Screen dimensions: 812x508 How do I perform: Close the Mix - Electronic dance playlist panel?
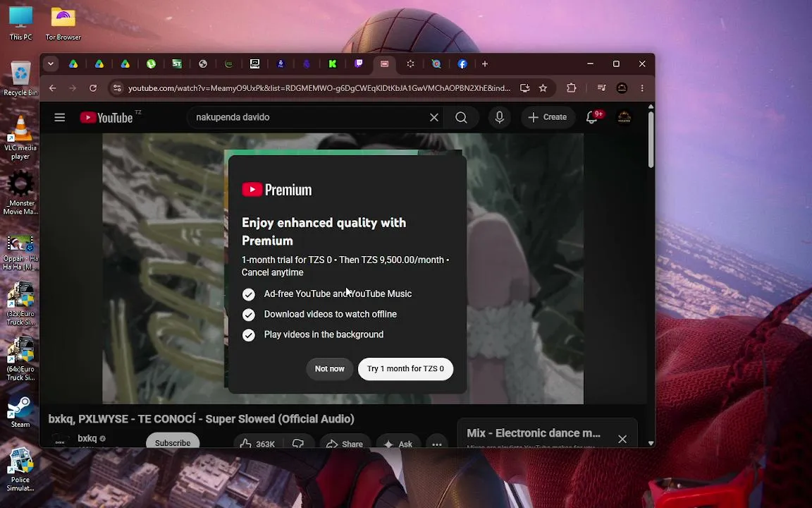tap(622, 439)
